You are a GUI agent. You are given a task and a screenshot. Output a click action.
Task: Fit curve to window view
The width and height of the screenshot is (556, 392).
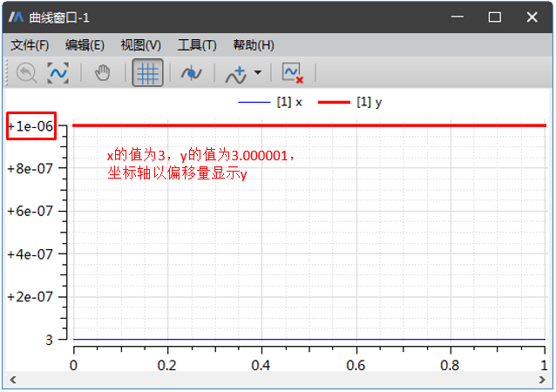(58, 74)
